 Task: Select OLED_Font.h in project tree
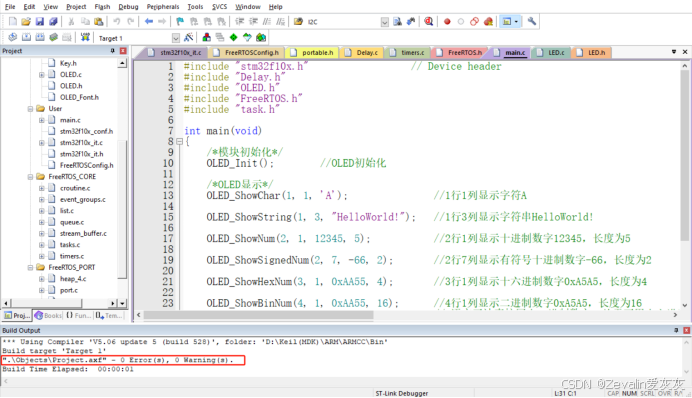point(79,97)
